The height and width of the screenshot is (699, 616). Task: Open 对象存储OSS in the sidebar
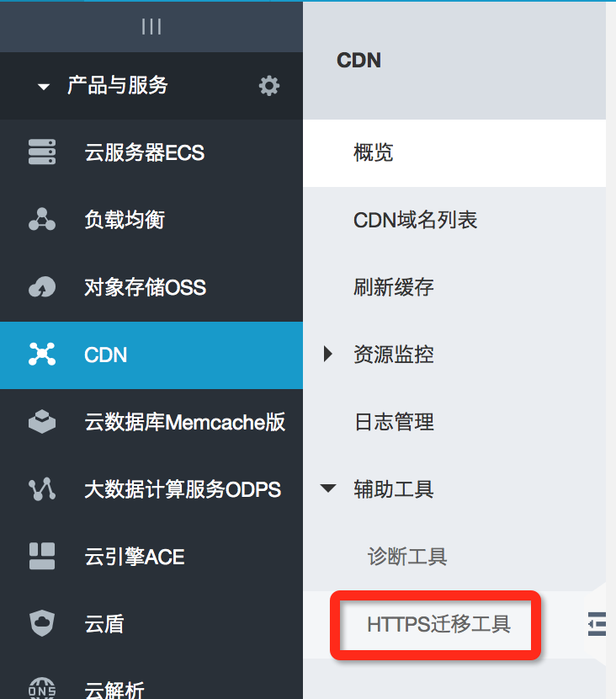coord(146,287)
